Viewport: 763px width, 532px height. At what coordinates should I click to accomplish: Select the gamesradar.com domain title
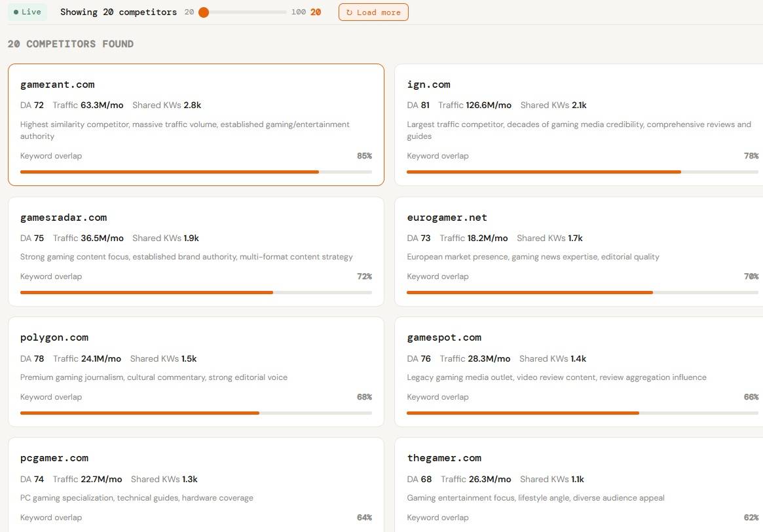pos(64,218)
